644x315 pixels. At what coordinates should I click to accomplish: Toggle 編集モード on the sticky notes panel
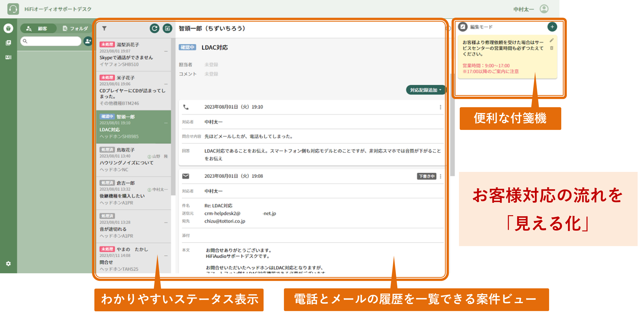463,27
